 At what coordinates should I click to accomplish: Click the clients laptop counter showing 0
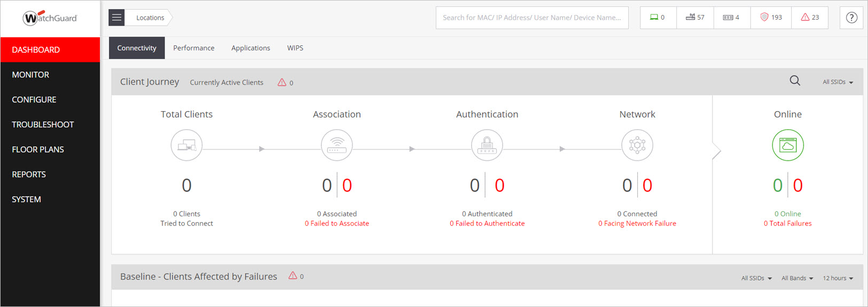[x=658, y=18]
